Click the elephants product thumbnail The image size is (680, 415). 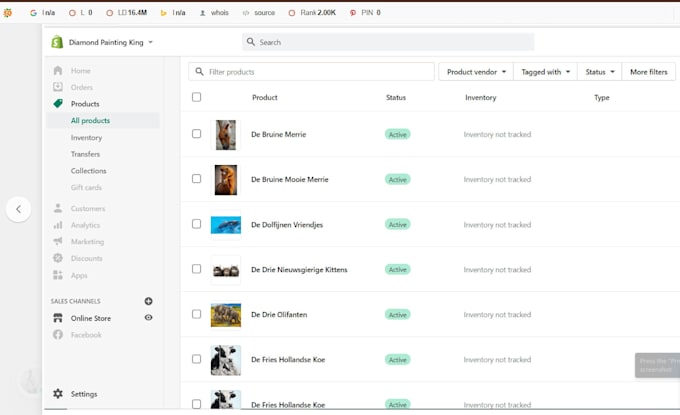[226, 315]
